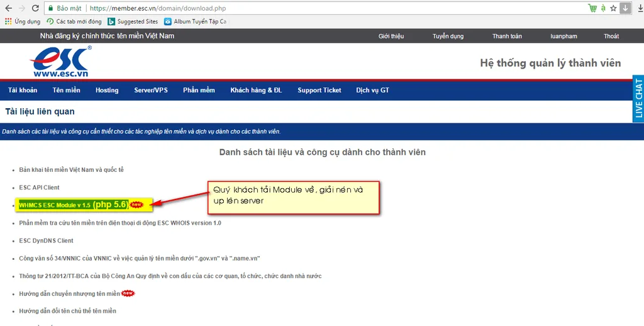Open the shopping cart extension icon
The width and height of the screenshot is (644, 326).
pyautogui.click(x=592, y=8)
